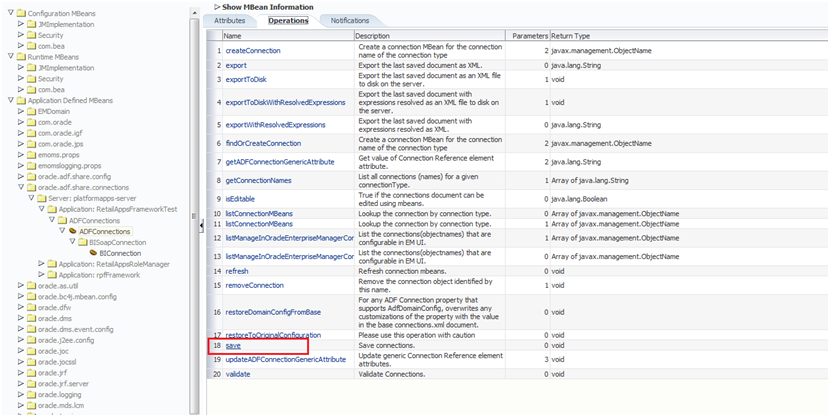Open getADFConnectionGenericAttribute operation
Screen dimensions: 830x417
pos(280,162)
